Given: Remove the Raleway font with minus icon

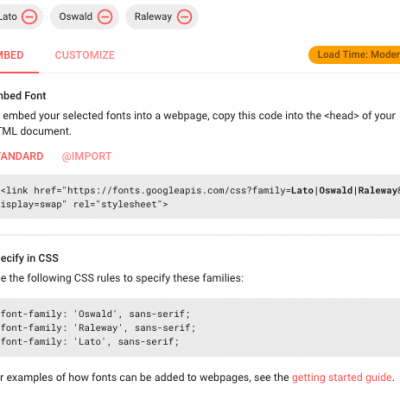Looking at the screenshot, I should pos(184,17).
